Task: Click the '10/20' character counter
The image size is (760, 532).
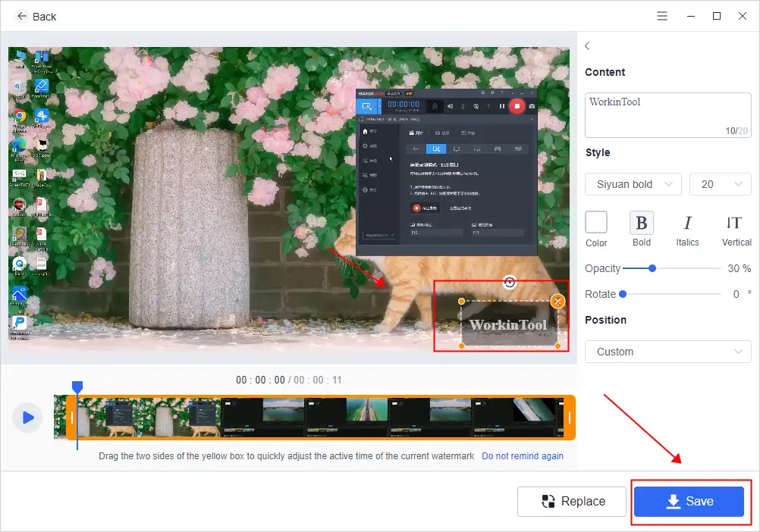Action: click(736, 130)
